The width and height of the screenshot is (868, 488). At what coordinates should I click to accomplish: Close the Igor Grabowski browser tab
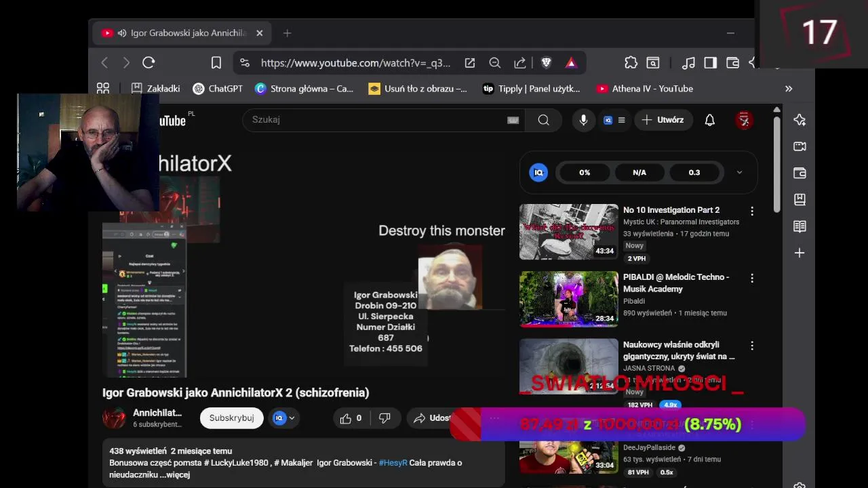pos(259,33)
